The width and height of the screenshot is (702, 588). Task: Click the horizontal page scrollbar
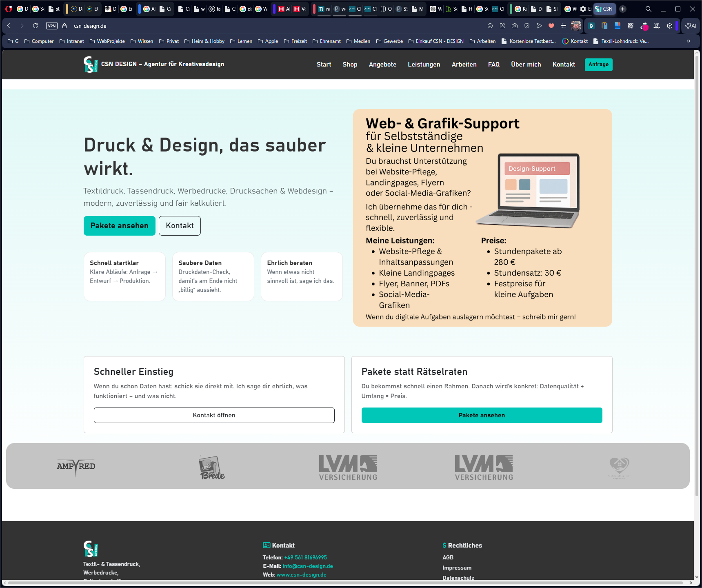coord(345,583)
